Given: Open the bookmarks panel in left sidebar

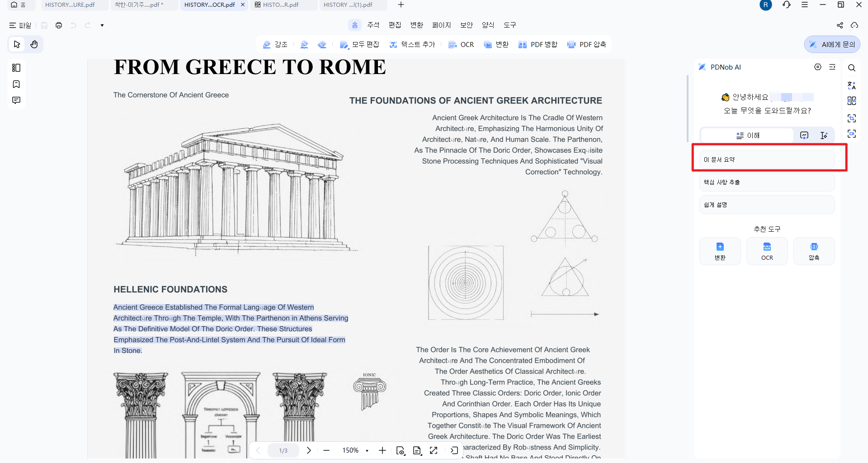Looking at the screenshot, I should coord(16,84).
